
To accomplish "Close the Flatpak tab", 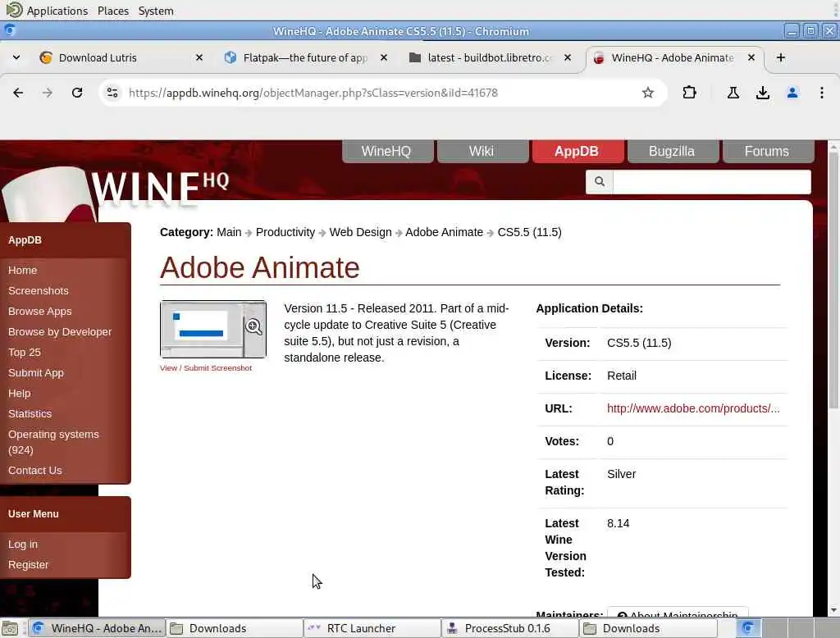I will (x=384, y=57).
